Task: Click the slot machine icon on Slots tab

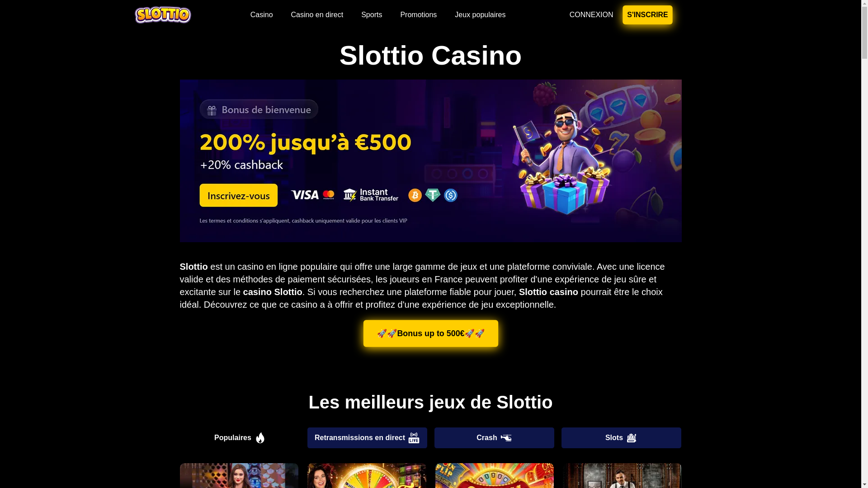Action: pos(632,438)
